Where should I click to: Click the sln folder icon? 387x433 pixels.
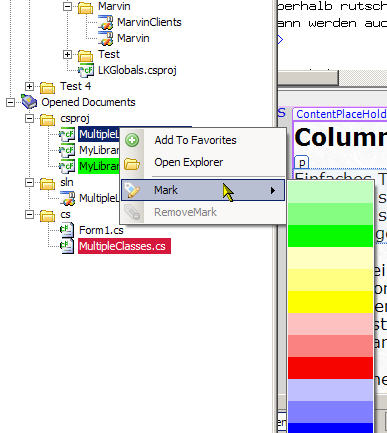pyautogui.click(x=47, y=183)
